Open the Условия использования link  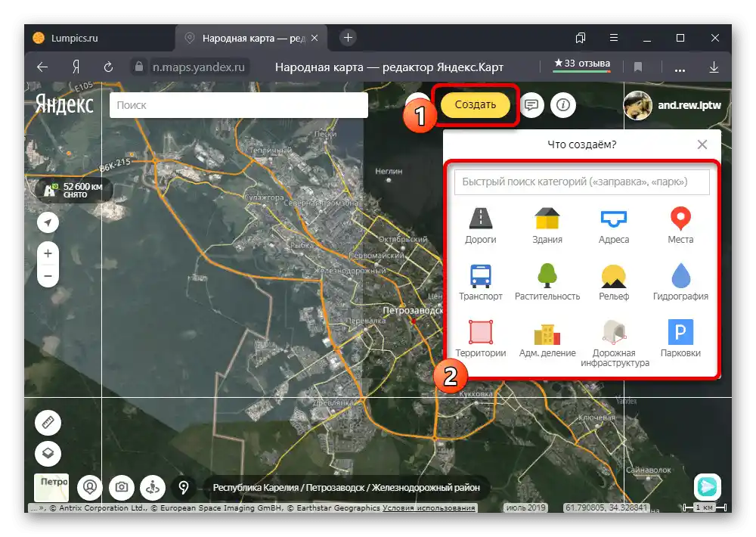point(429,508)
